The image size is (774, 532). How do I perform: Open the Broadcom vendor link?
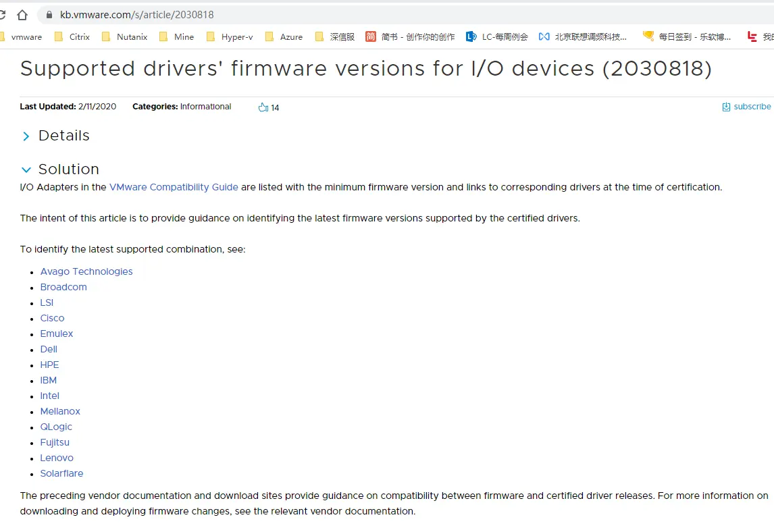[63, 287]
